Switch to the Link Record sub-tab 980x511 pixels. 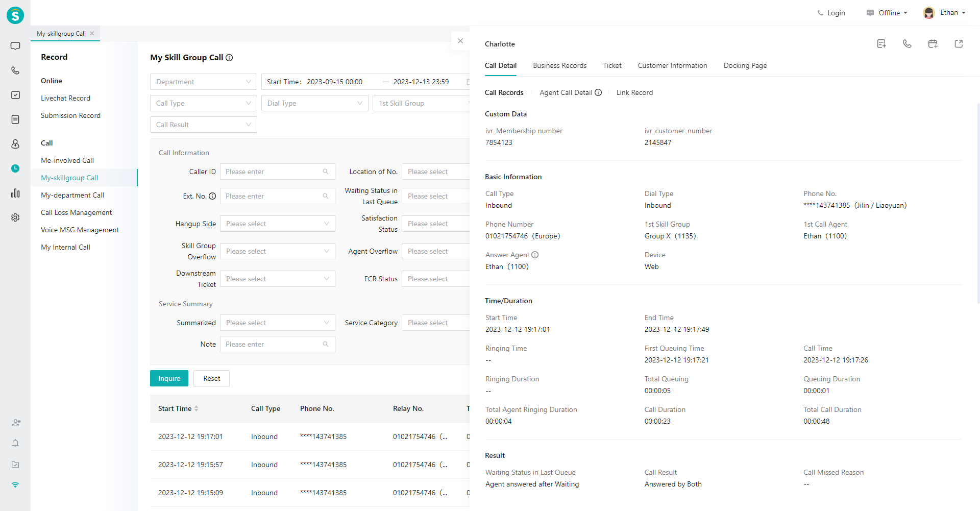click(634, 92)
